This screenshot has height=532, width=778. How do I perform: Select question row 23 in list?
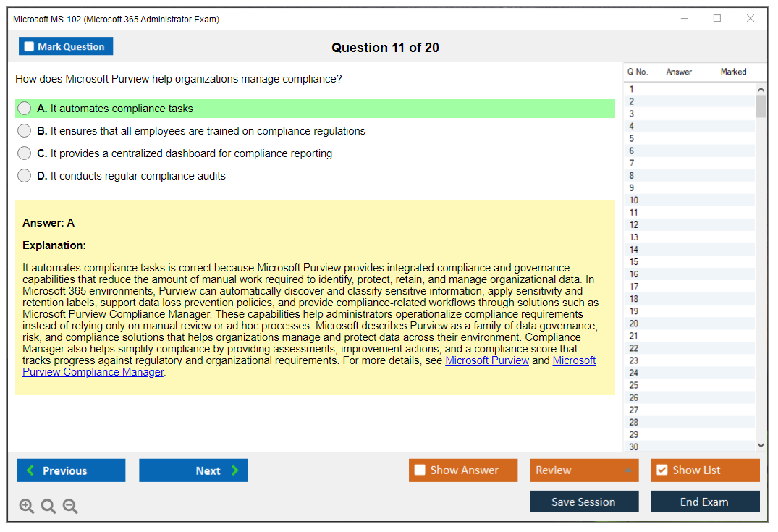689,360
